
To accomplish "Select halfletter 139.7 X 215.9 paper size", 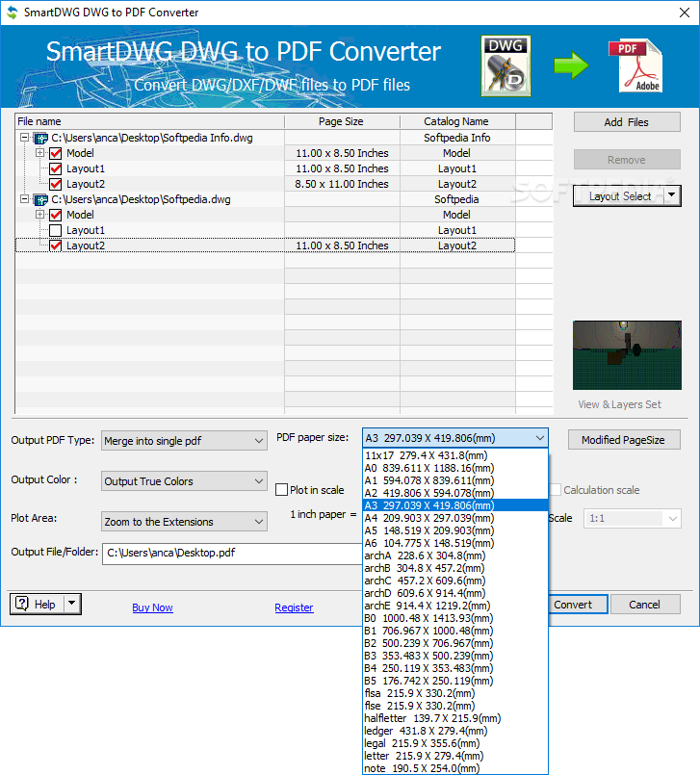I will point(455,718).
